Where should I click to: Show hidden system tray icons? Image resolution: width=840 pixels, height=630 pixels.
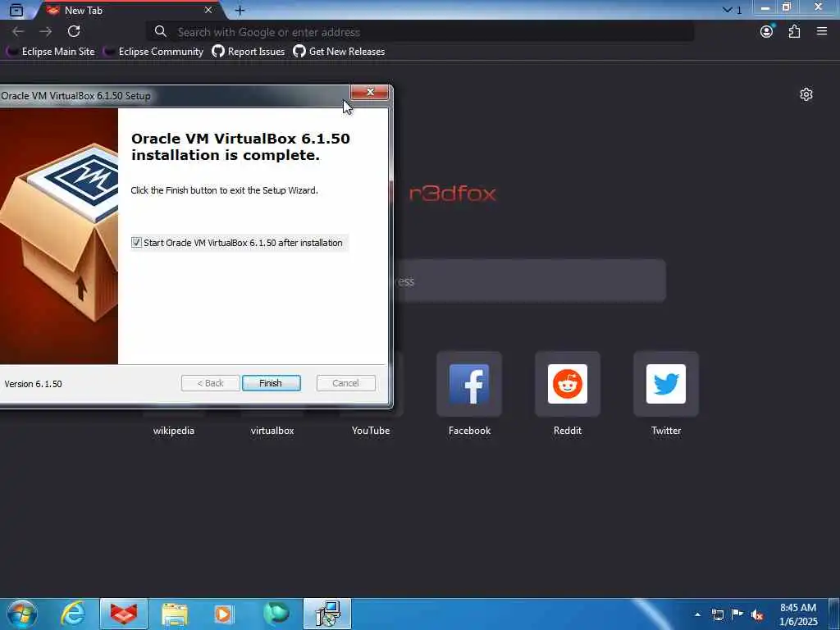[x=697, y=614]
